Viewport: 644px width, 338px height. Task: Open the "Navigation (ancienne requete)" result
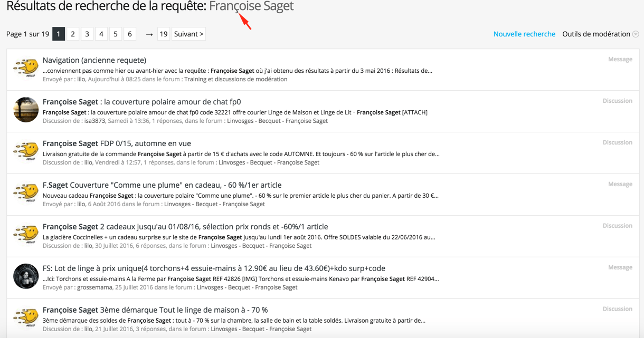[94, 60]
